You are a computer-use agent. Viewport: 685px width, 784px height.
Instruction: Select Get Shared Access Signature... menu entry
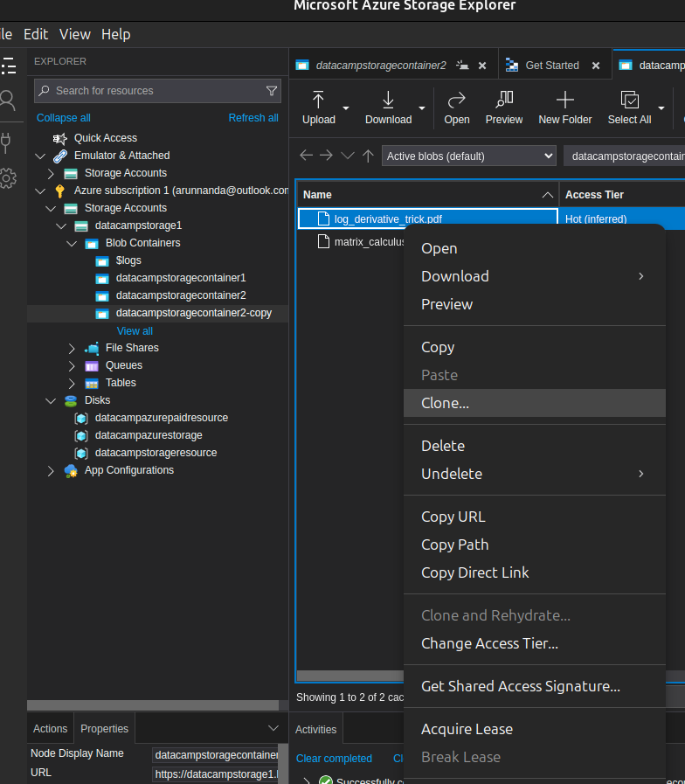click(520, 686)
